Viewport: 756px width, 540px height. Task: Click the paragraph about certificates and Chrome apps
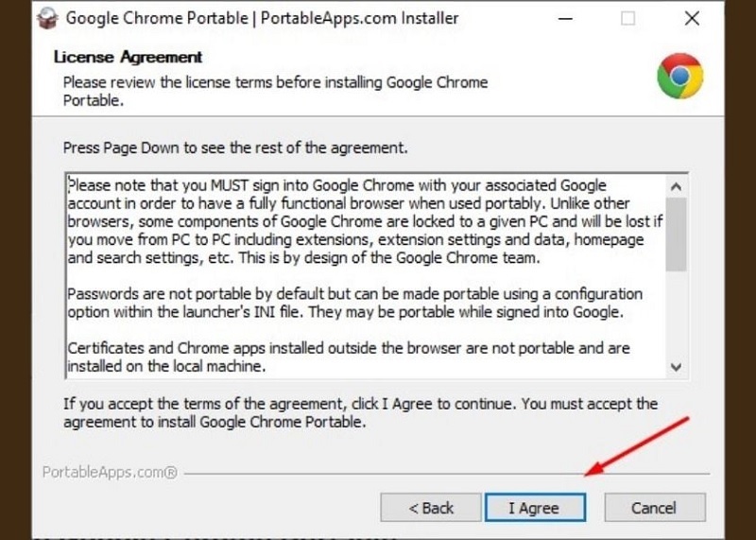click(x=348, y=357)
